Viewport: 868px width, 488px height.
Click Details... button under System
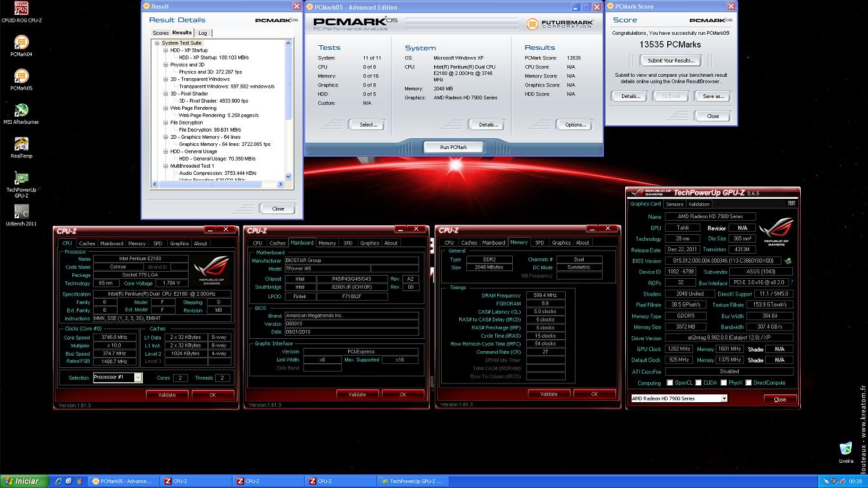pyautogui.click(x=488, y=125)
